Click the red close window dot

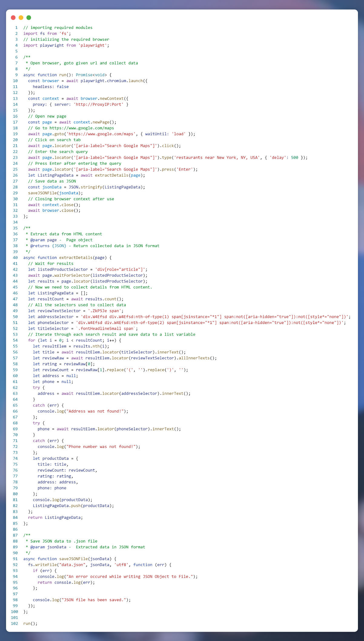13,18
